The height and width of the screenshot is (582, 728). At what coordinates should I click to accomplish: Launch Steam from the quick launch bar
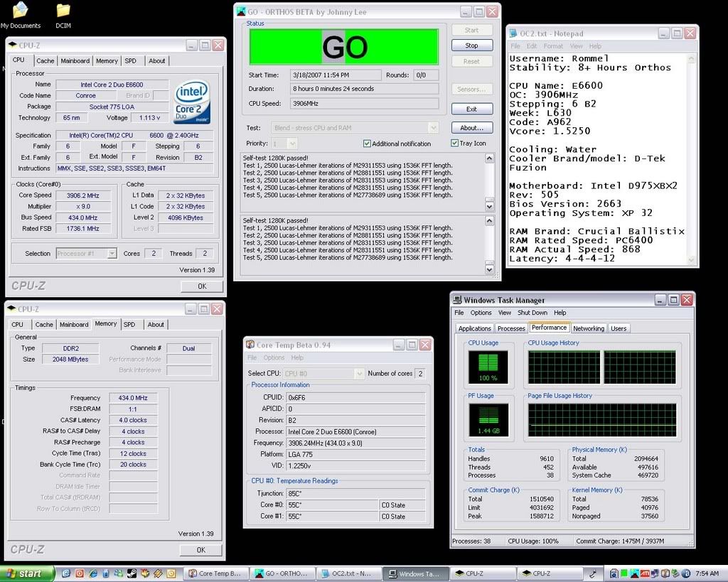pyautogui.click(x=132, y=573)
